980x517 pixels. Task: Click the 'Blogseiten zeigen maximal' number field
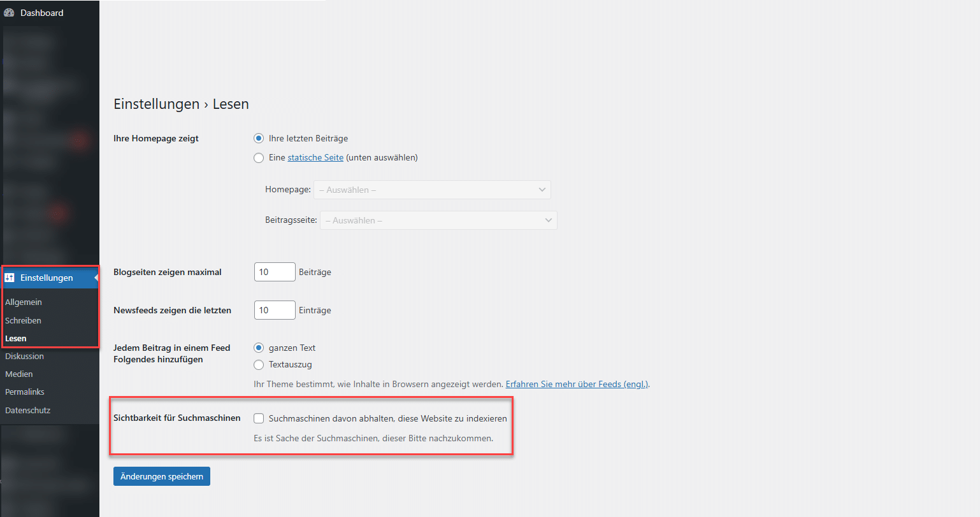tap(275, 272)
